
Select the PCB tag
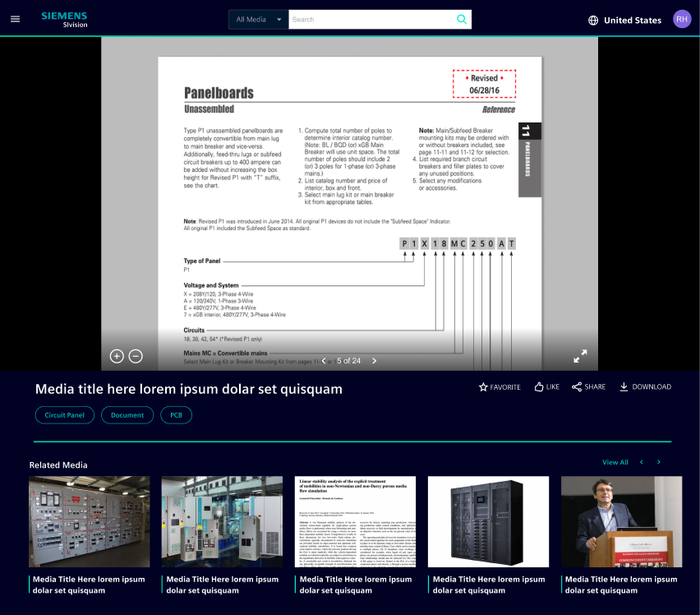177,415
